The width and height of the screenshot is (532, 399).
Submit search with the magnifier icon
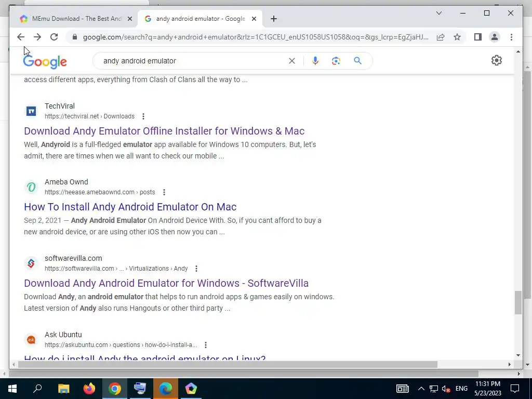coord(357,61)
